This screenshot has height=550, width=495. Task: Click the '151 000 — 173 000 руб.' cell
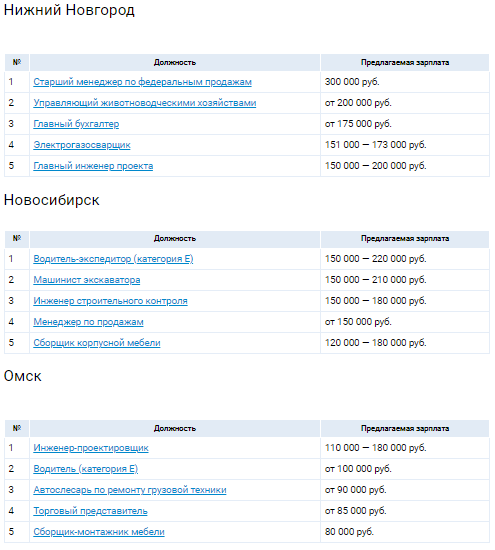(405, 145)
